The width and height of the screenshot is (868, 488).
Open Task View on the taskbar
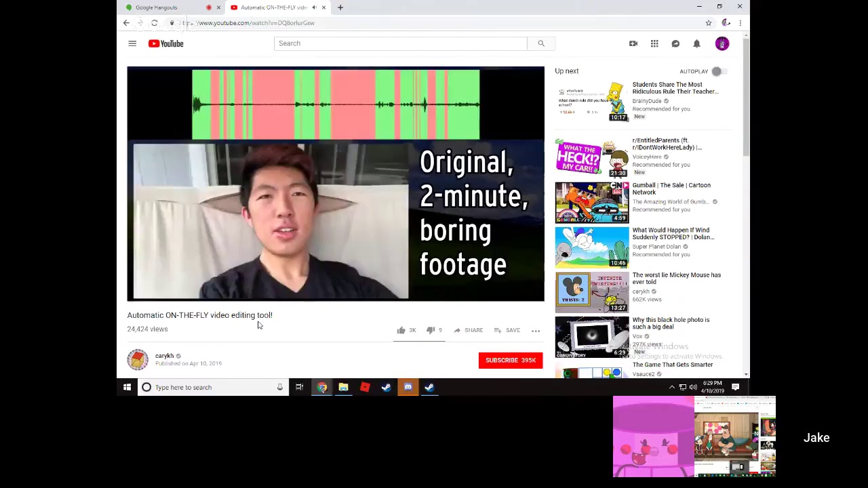coord(299,387)
